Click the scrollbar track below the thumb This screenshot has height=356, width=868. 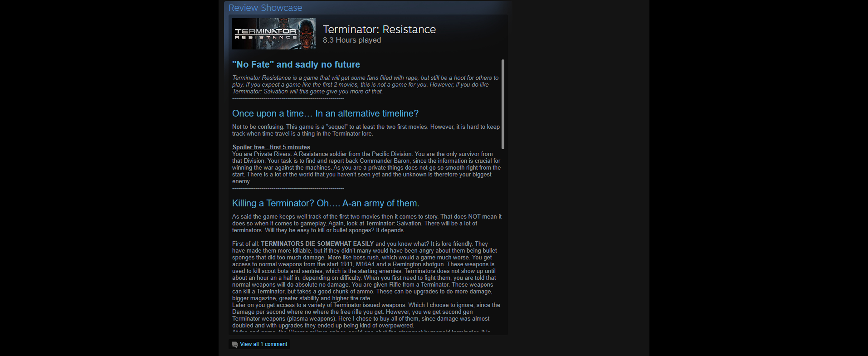[503, 239]
